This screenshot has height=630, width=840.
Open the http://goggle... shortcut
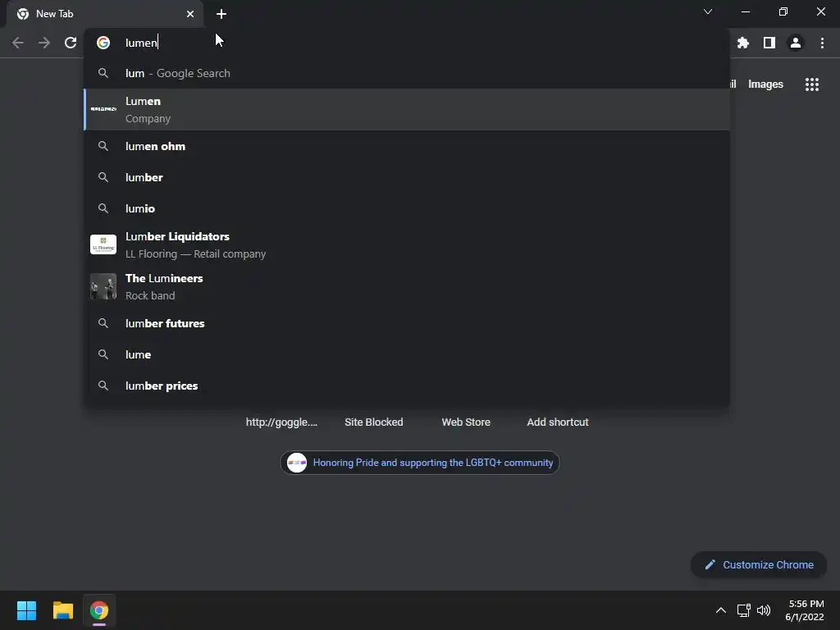[x=281, y=422]
